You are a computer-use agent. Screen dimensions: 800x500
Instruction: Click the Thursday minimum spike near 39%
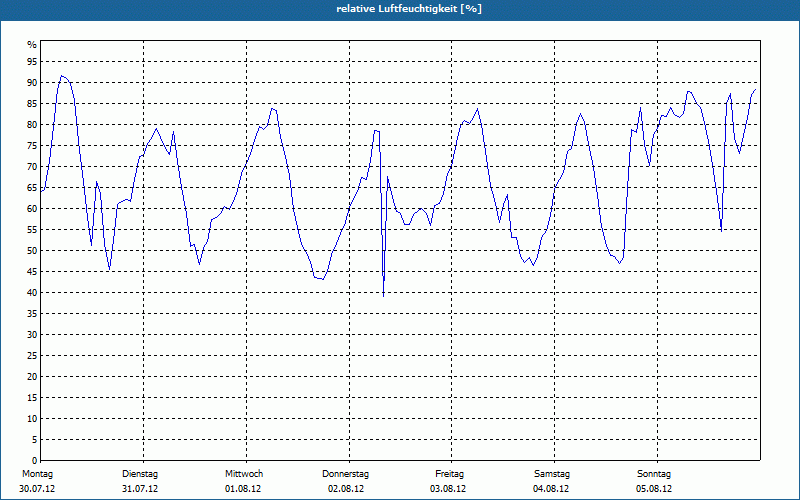[x=383, y=295]
